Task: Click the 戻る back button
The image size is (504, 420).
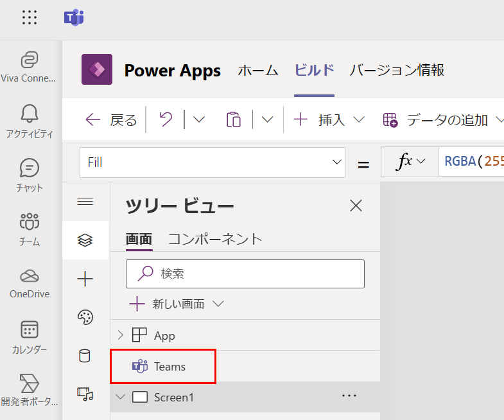Action: [111, 120]
